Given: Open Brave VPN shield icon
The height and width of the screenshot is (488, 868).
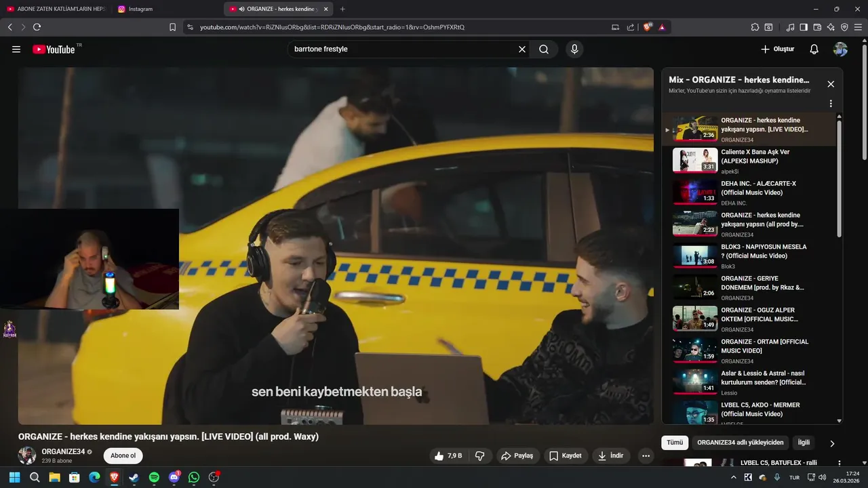Looking at the screenshot, I should click(x=844, y=27).
